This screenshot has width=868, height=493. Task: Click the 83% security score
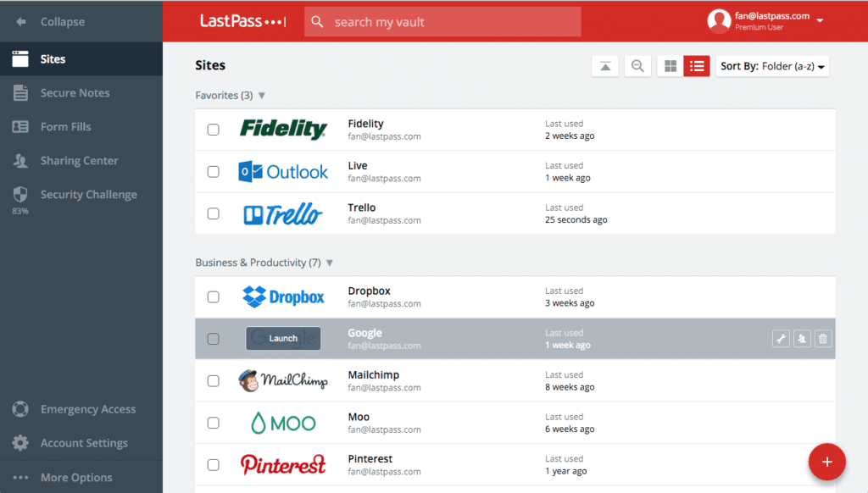pos(20,211)
